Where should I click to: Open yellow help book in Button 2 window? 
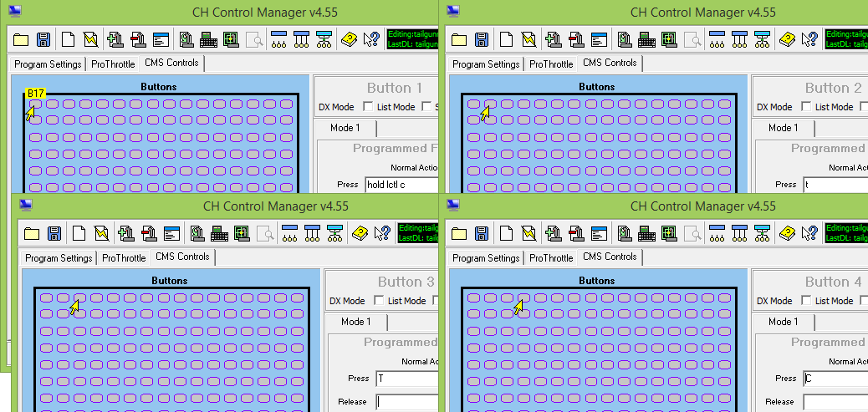click(787, 39)
